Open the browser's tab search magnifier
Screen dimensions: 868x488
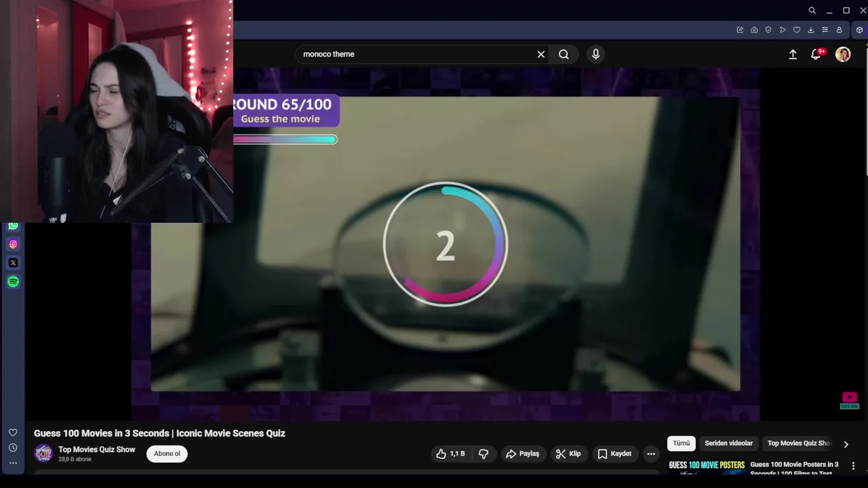coord(812,10)
